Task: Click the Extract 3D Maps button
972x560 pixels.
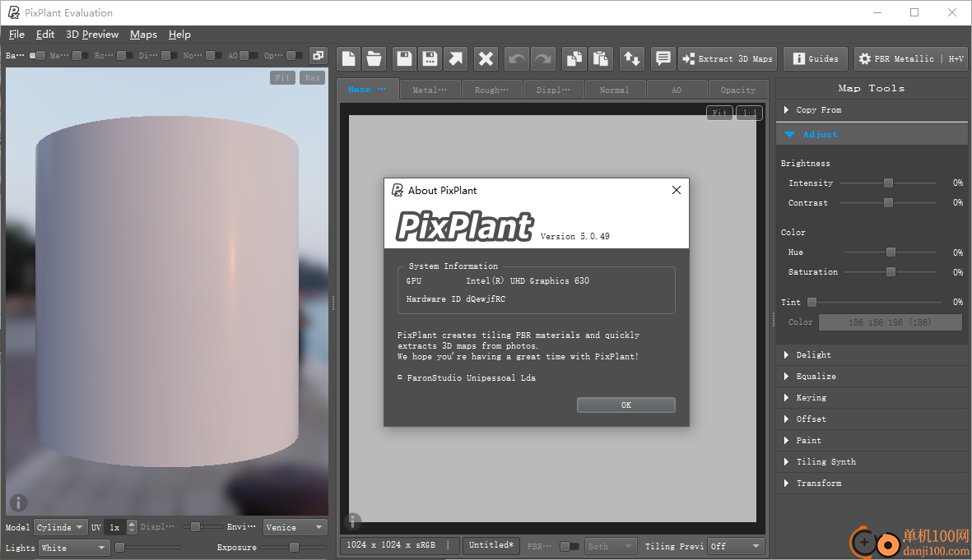Action: coord(728,59)
